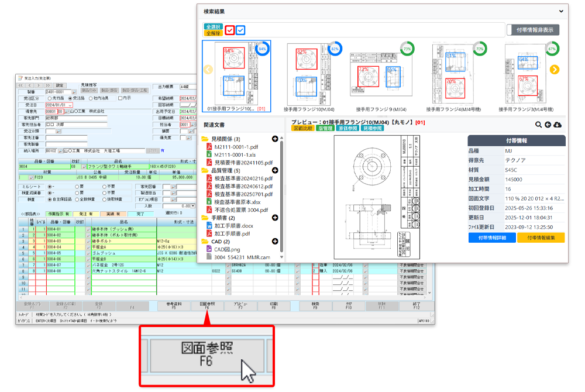Switch to the 図面比較 tab
Image resolution: width=585 pixels, height=392 pixels.
pos(303,128)
